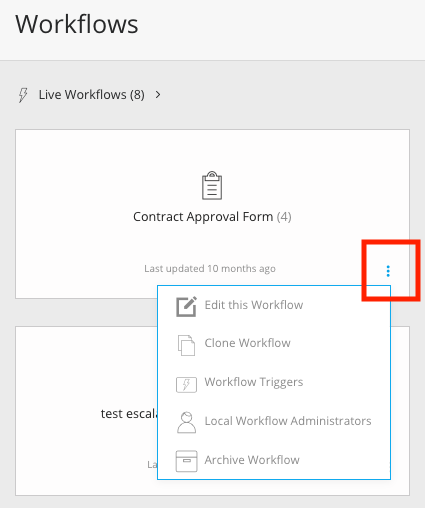Choose Clone Workflow from the menu
The image size is (425, 508).
247,343
